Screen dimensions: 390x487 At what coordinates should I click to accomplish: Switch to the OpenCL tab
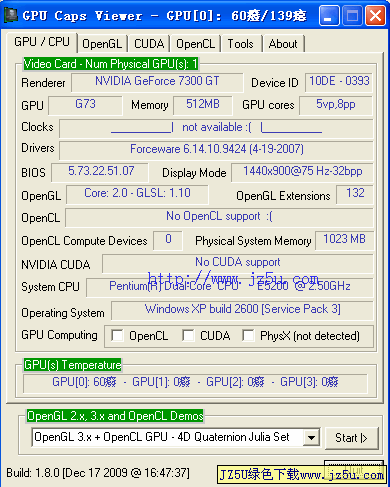(195, 44)
